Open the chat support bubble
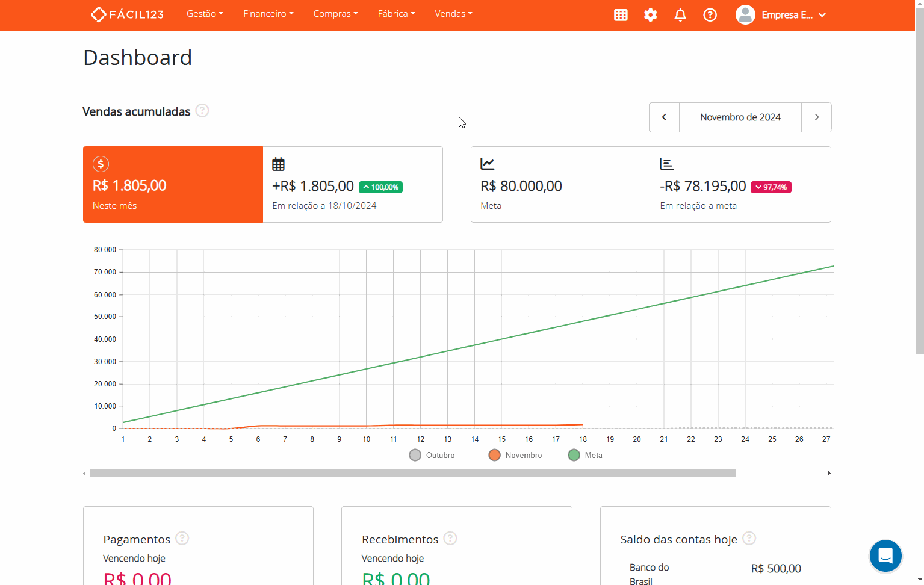Image resolution: width=924 pixels, height=585 pixels. coord(885,556)
